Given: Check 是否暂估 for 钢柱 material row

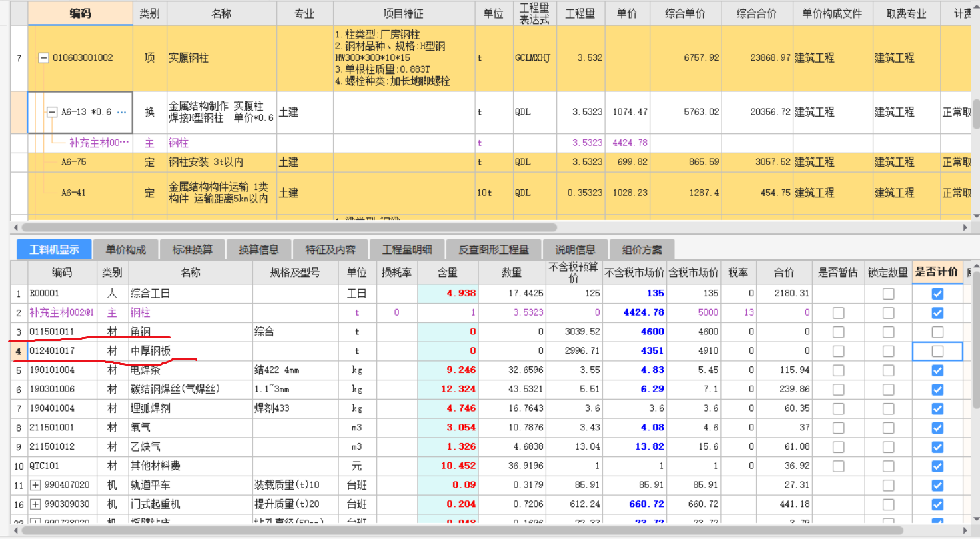Looking at the screenshot, I should (x=838, y=313).
